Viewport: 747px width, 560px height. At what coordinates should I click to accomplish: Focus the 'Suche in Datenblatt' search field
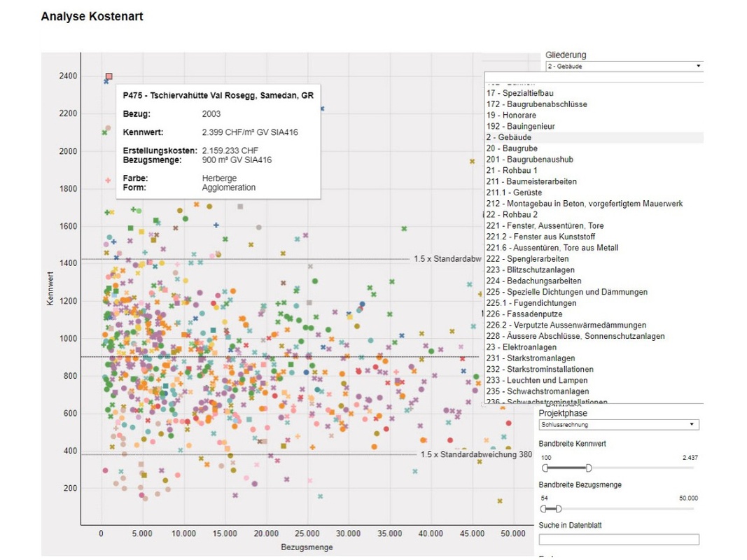(619, 539)
